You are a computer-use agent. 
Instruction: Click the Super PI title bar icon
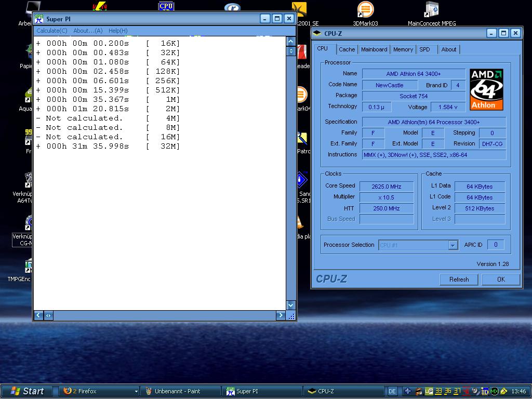tap(39, 19)
